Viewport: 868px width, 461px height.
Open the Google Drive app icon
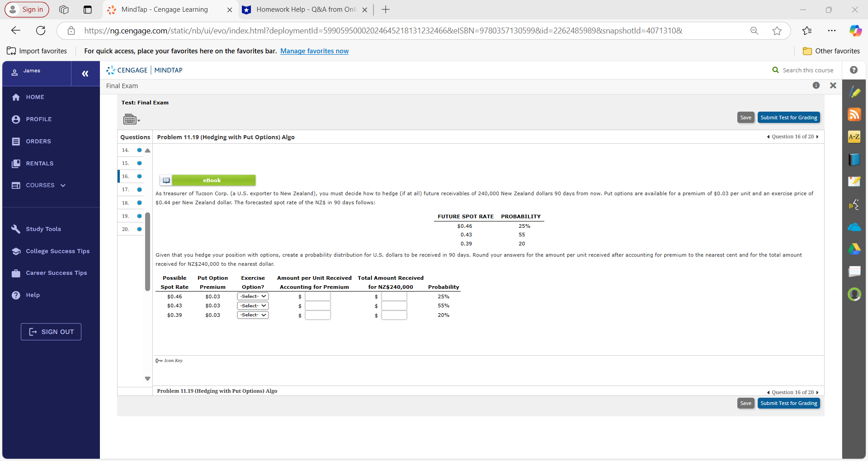pos(855,249)
